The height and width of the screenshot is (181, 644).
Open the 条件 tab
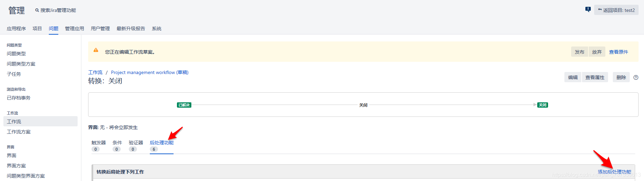(x=117, y=143)
